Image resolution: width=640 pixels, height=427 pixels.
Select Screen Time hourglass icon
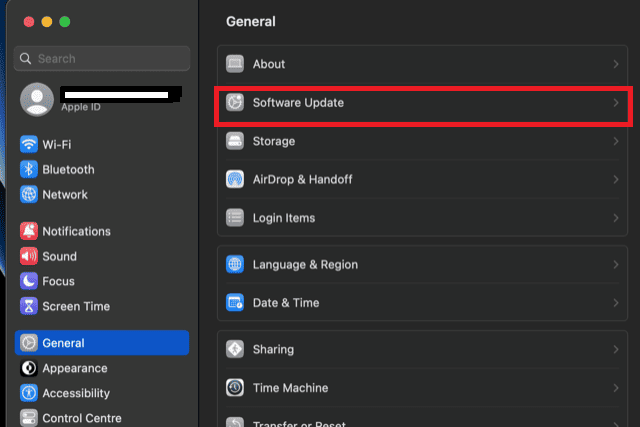(29, 306)
